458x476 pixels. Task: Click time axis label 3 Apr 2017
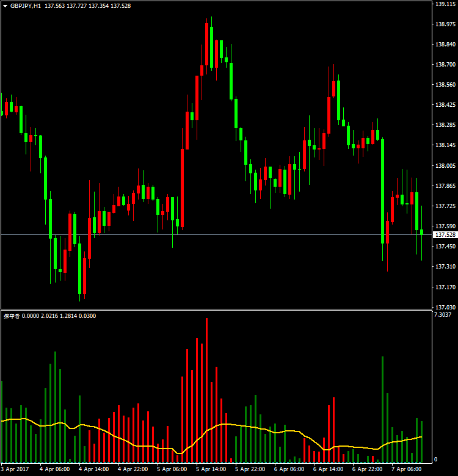pyautogui.click(x=15, y=469)
